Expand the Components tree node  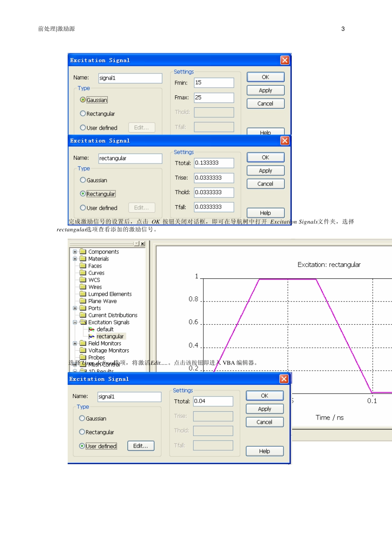(75, 251)
